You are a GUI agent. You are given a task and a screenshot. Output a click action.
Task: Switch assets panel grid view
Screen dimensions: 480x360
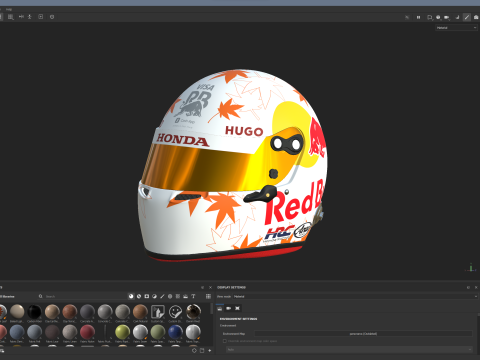point(208,296)
